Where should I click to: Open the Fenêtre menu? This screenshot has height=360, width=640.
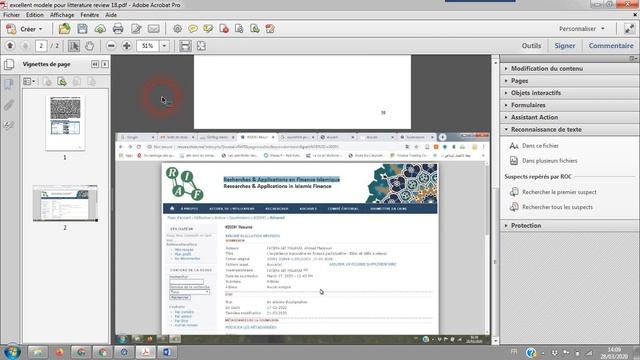(89, 15)
